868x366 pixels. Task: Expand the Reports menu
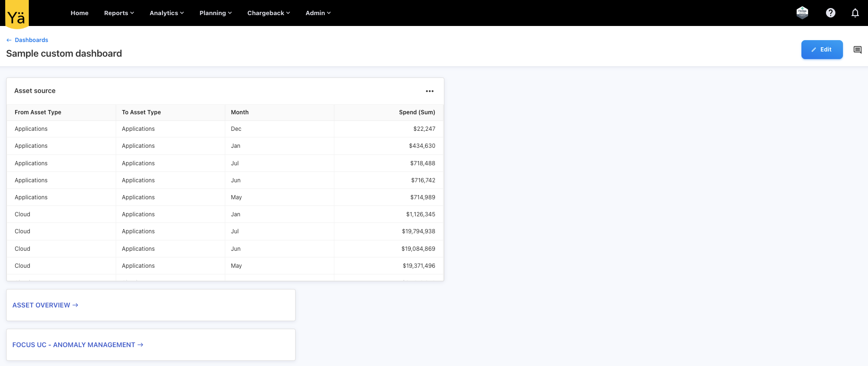[119, 13]
